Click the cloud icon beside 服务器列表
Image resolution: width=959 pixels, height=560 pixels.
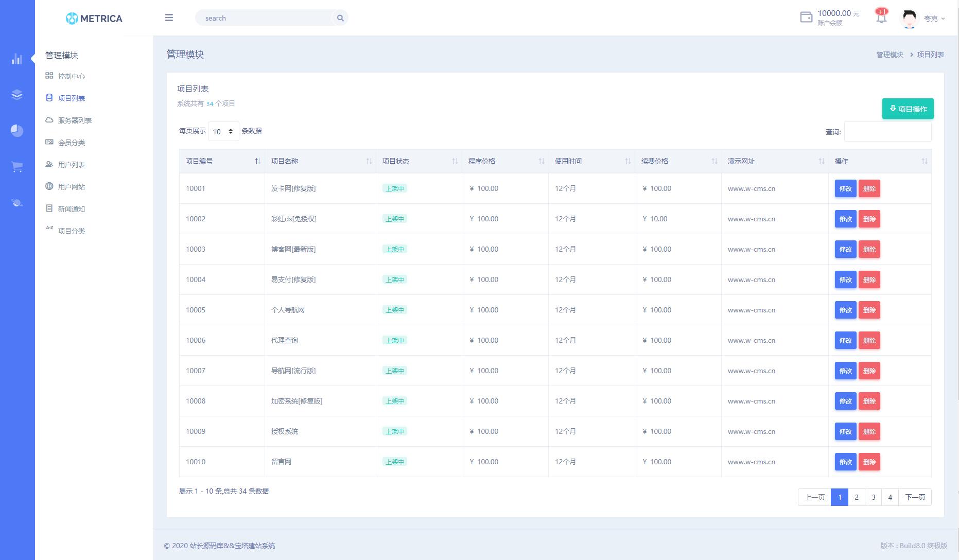pyautogui.click(x=49, y=120)
